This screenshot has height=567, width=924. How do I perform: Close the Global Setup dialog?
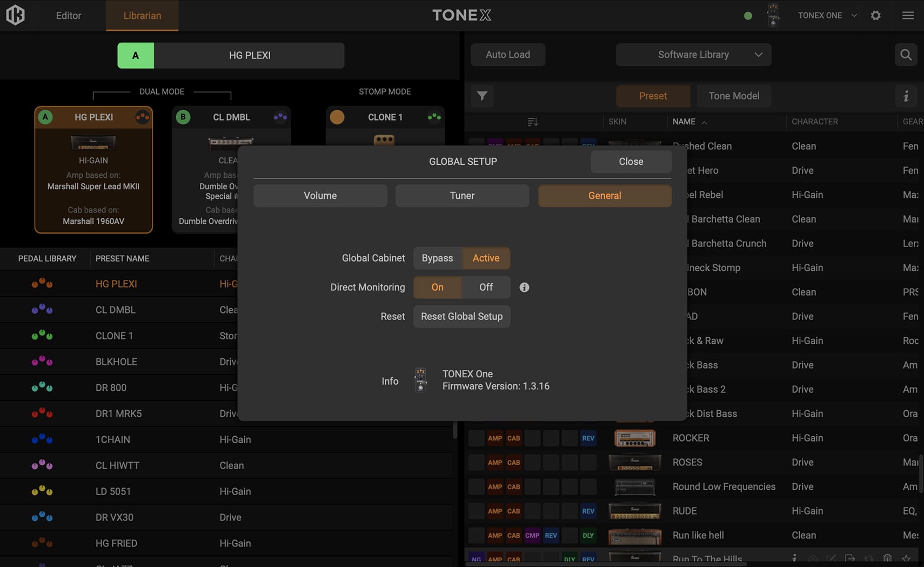tap(631, 162)
